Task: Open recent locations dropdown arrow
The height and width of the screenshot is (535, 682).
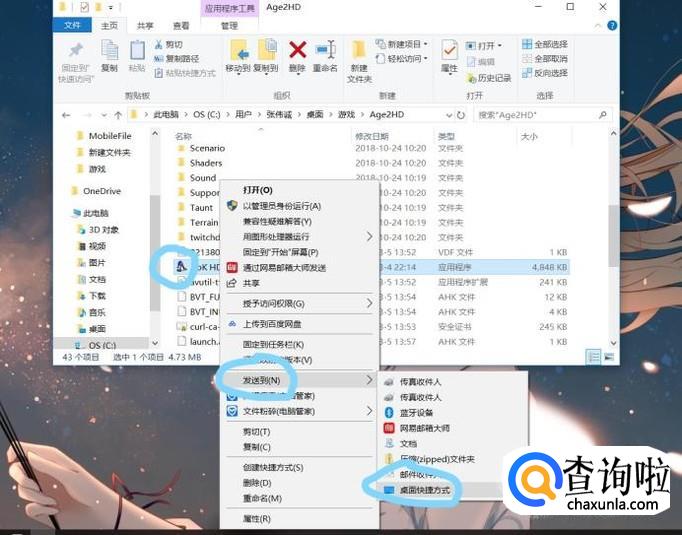Action: click(x=104, y=115)
